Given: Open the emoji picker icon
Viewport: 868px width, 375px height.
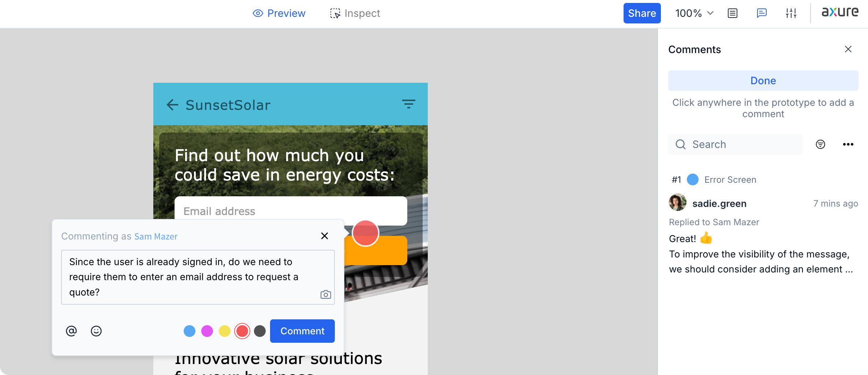Looking at the screenshot, I should [96, 331].
